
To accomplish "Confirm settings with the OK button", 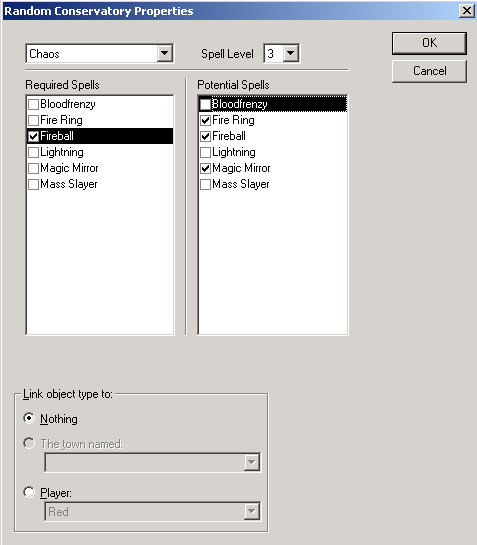I will 429,43.
